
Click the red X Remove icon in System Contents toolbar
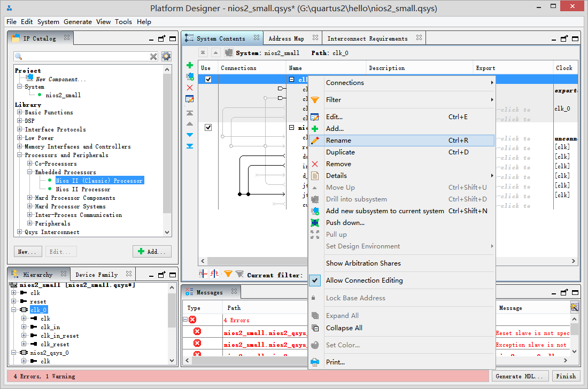pos(190,88)
